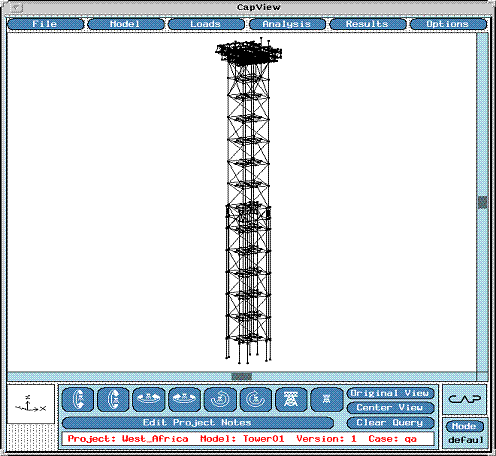Viewport: 496px width, 456px height.
Task: Open the Model menu
Action: pyautogui.click(x=126, y=24)
